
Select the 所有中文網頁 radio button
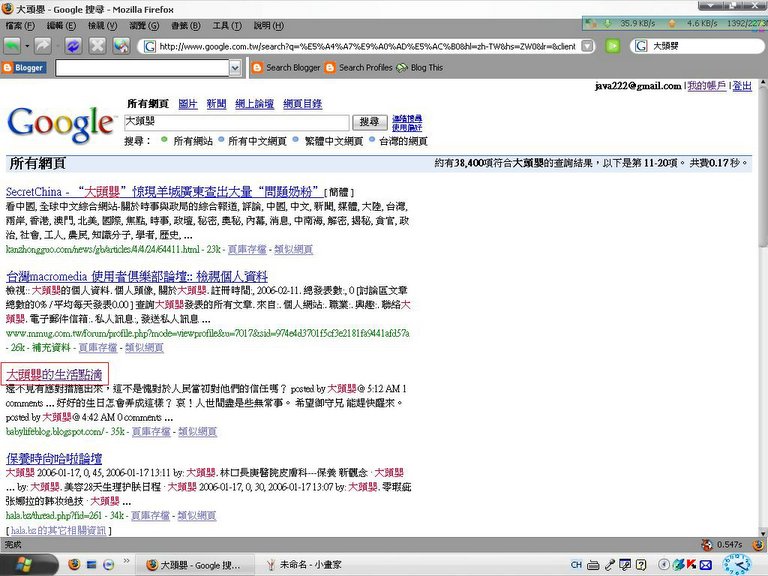tap(221, 140)
